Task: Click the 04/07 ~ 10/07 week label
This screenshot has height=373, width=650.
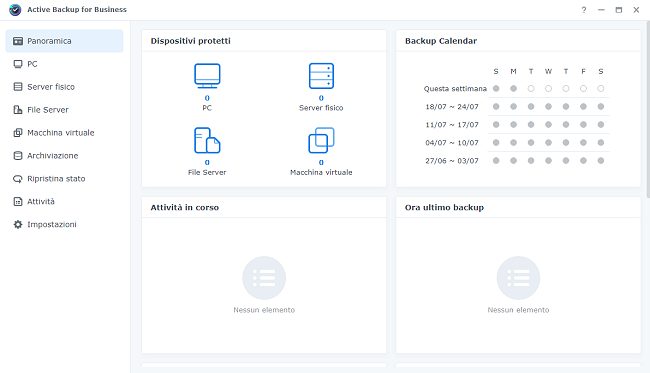Action: point(452,143)
